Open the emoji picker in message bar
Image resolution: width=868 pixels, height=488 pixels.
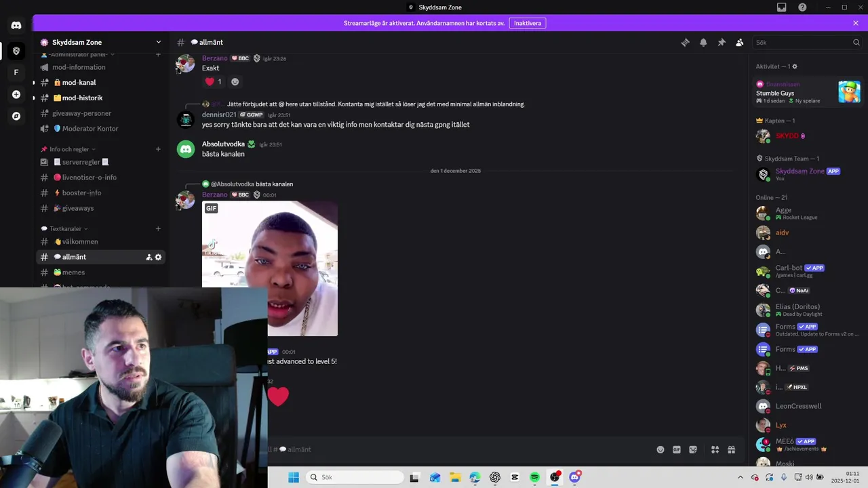pos(660,449)
